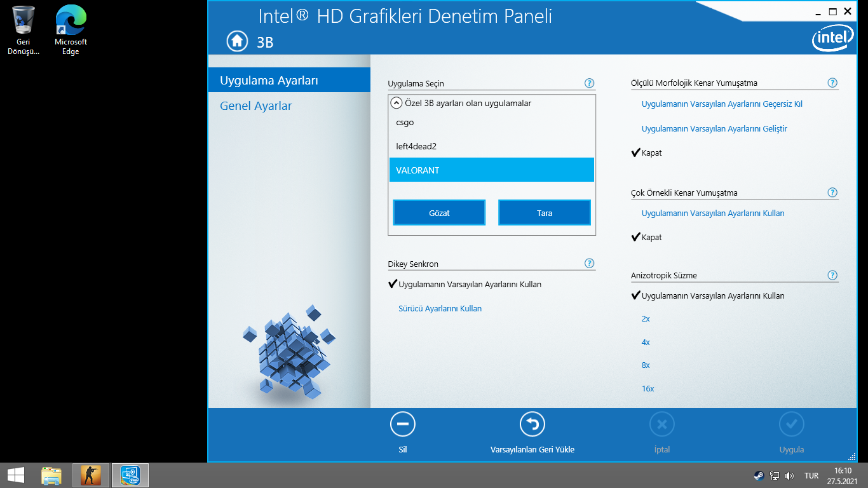Image resolution: width=868 pixels, height=488 pixels.
Task: Open help for Ölçülü Morfolojik Kenar Yumuşatma
Action: coord(832,83)
